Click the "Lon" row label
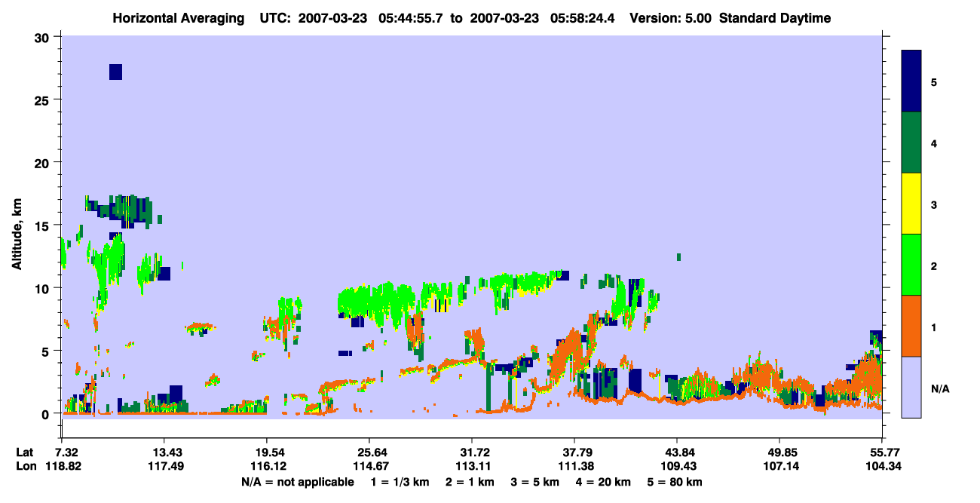Screen dimensions: 980x503 click(x=26, y=466)
